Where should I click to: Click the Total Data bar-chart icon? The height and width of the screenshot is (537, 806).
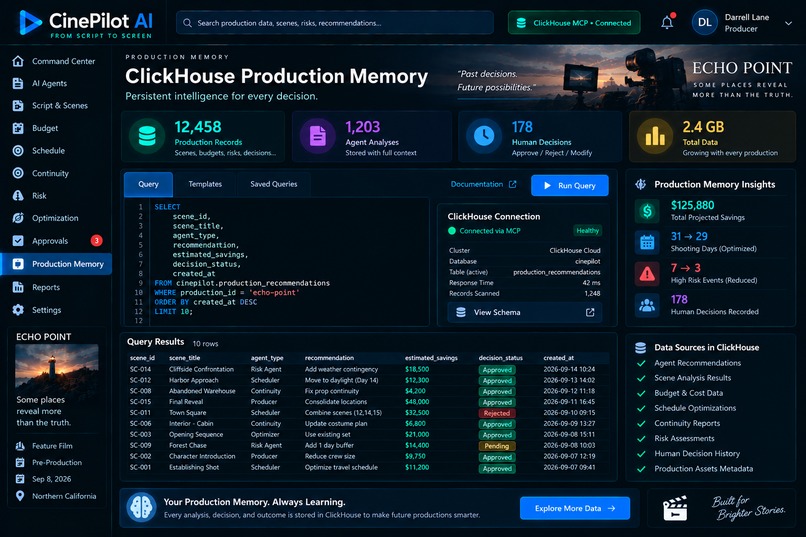coord(655,136)
